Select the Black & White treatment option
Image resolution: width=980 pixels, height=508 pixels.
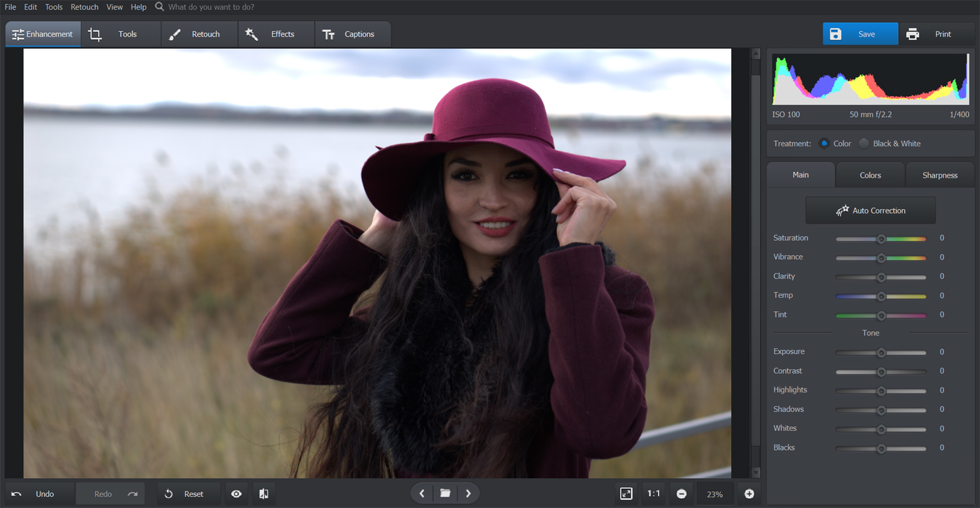tap(864, 144)
